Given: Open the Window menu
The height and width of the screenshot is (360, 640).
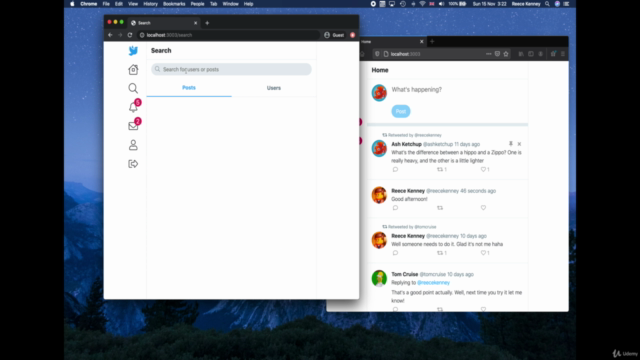Looking at the screenshot, I should click(x=230, y=4).
